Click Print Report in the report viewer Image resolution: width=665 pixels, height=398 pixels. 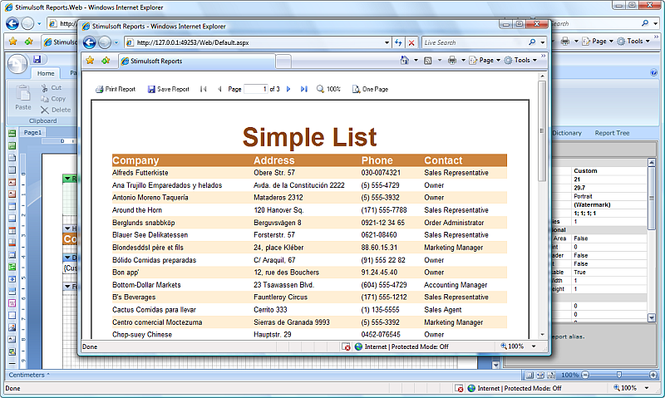click(x=115, y=89)
